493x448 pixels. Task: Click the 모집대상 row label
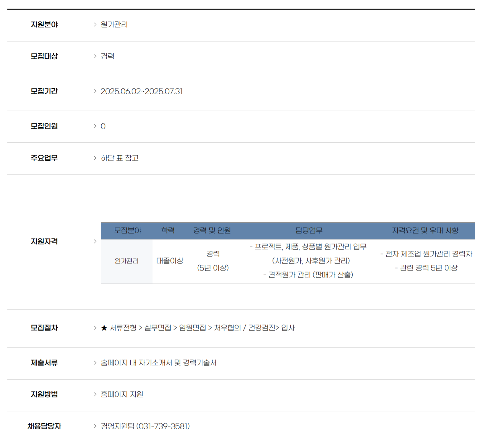pos(44,56)
